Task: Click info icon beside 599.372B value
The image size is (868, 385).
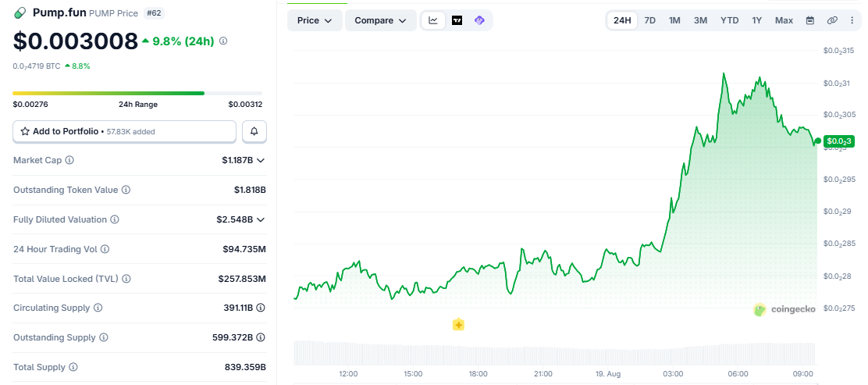Action: point(261,337)
